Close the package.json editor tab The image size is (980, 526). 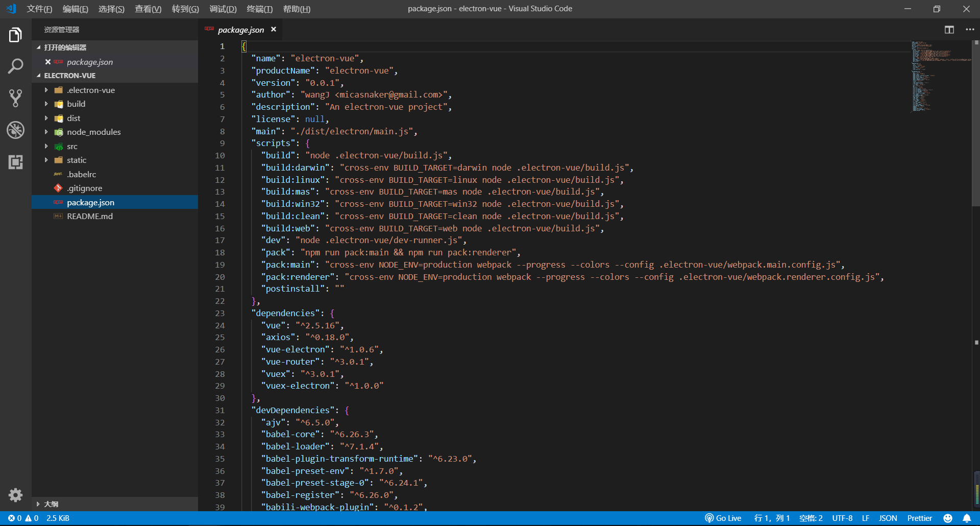point(274,30)
